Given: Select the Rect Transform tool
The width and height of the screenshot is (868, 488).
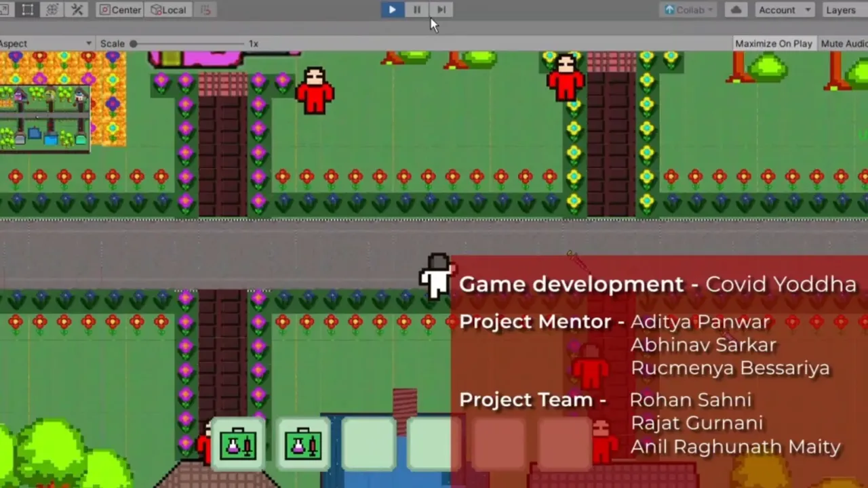Looking at the screenshot, I should coord(28,9).
